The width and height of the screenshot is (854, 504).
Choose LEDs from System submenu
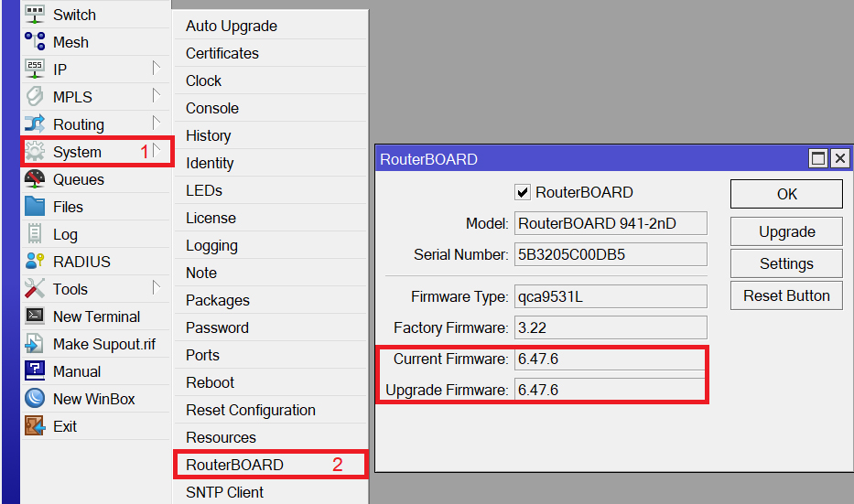coord(271,190)
